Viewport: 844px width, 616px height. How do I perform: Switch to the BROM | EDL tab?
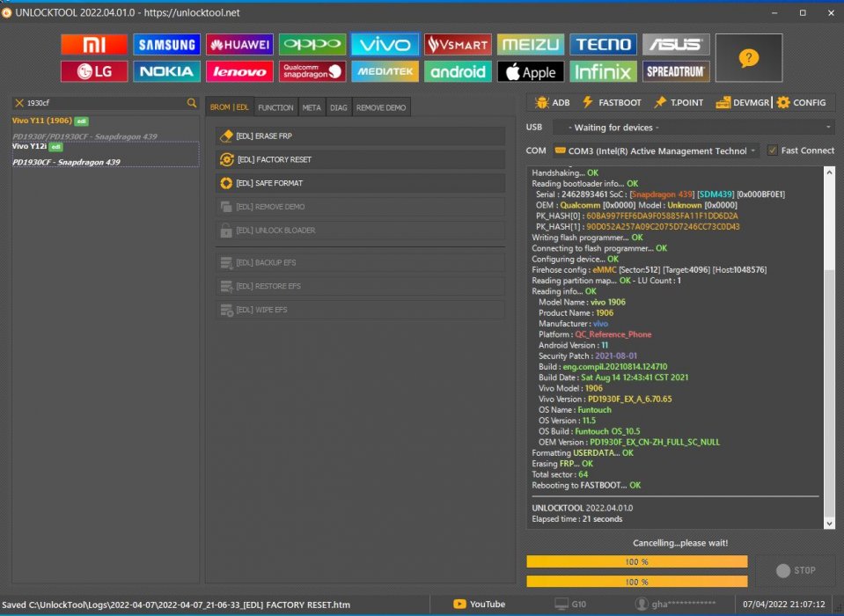point(230,107)
